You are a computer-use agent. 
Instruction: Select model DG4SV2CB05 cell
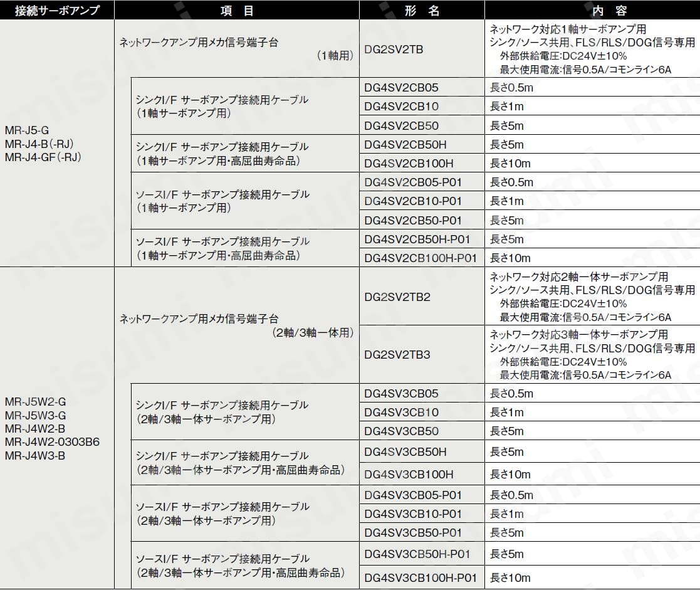(x=422, y=88)
